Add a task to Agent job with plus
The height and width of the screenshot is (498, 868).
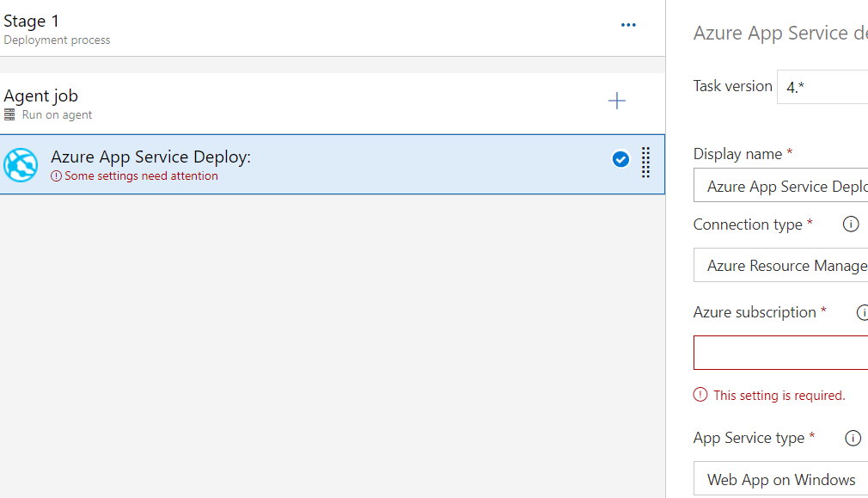(616, 101)
